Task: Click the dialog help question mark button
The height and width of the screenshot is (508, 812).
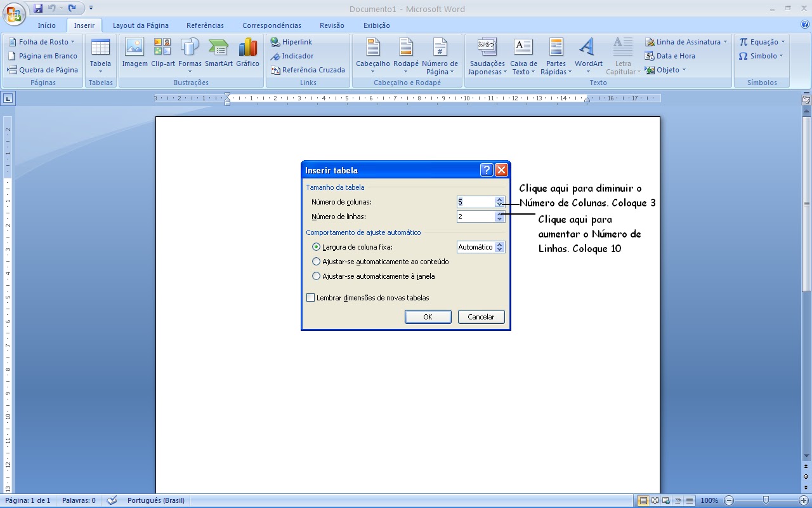Action: pyautogui.click(x=487, y=170)
